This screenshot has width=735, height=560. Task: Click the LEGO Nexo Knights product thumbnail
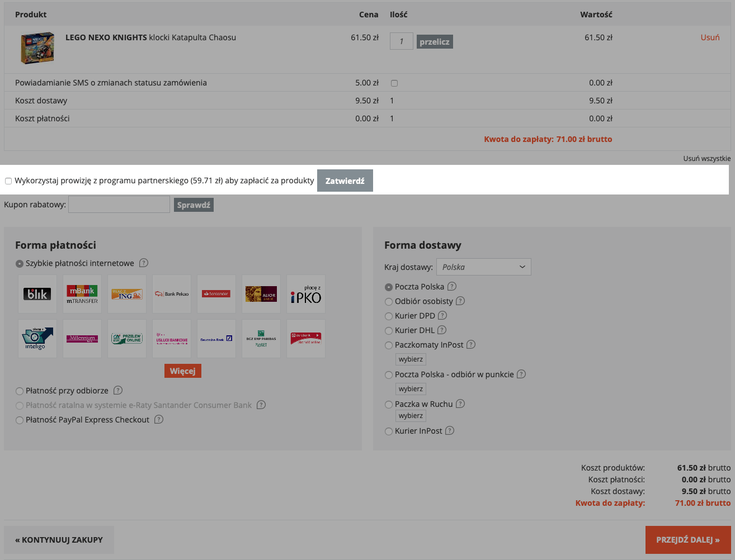pyautogui.click(x=37, y=48)
